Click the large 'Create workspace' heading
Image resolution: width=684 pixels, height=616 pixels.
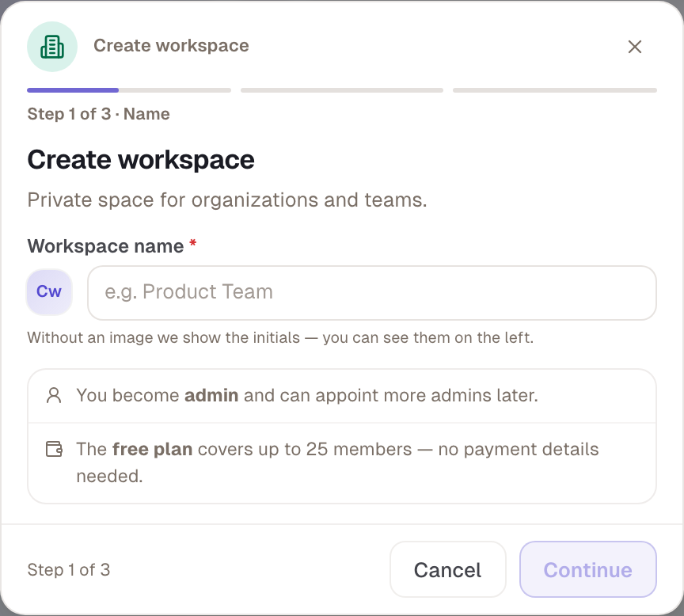click(x=141, y=160)
